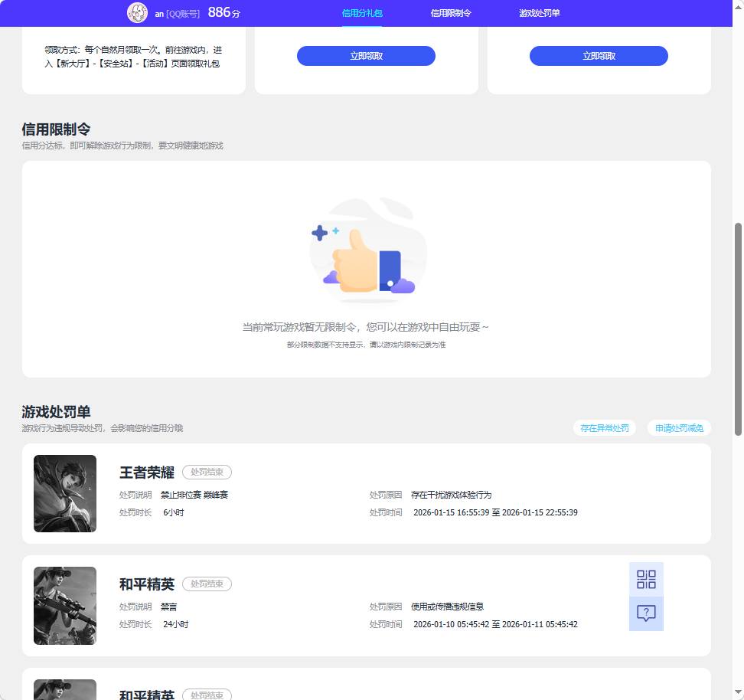Image resolution: width=744 pixels, height=700 pixels.
Task: Click the middle 立即领取 button
Action: [x=366, y=55]
